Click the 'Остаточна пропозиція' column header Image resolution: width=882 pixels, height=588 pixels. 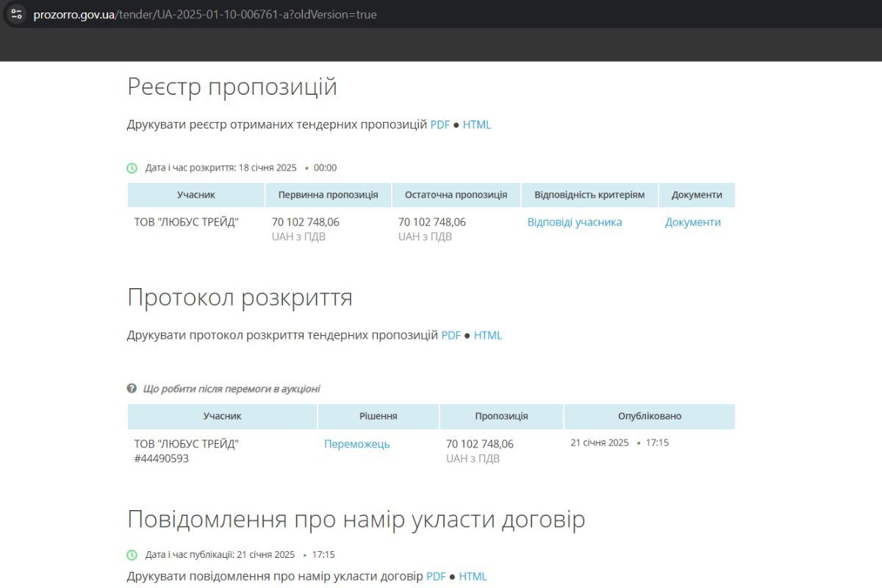(456, 195)
